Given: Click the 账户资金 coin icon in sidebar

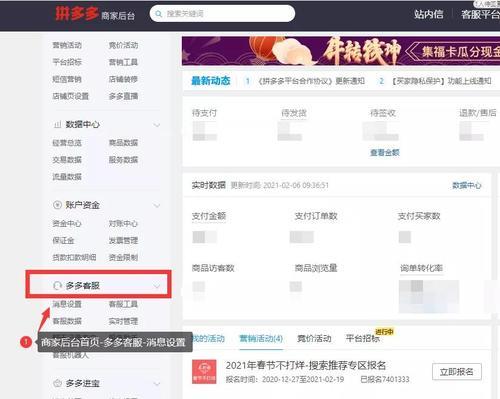Looking at the screenshot, I should (57, 205).
